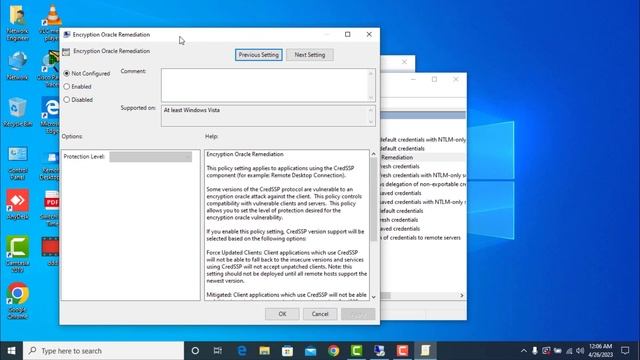Open Microsoft Store from the taskbar

coord(287,351)
